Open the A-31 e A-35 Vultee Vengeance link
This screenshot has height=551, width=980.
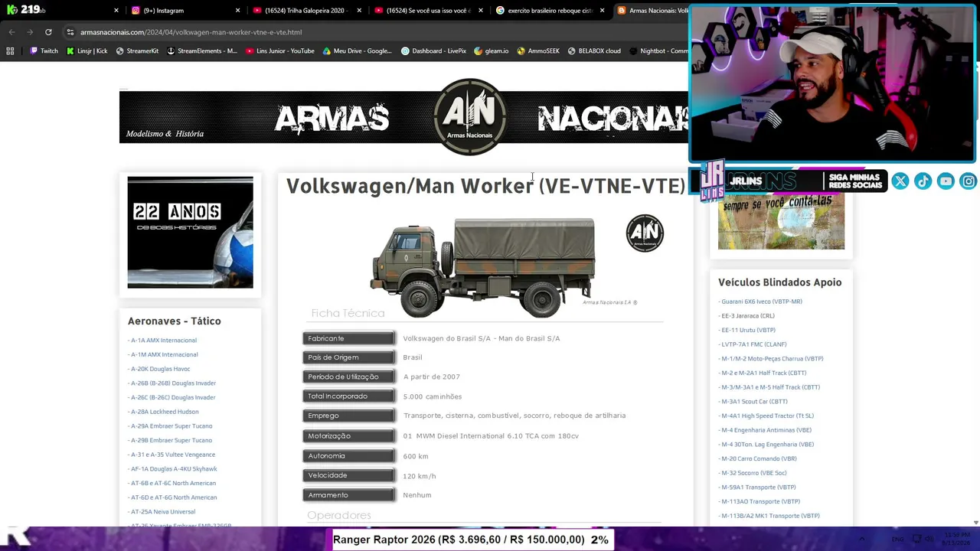coord(171,455)
